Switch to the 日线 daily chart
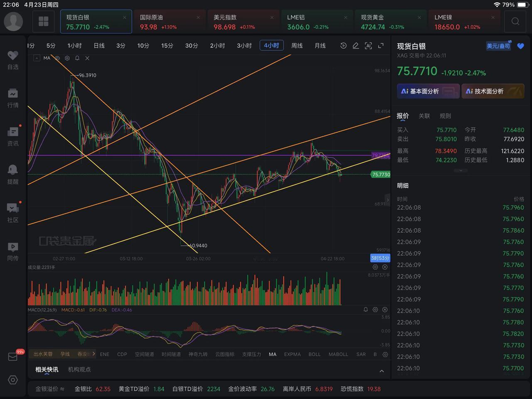The height and width of the screenshot is (399, 532). 99,46
